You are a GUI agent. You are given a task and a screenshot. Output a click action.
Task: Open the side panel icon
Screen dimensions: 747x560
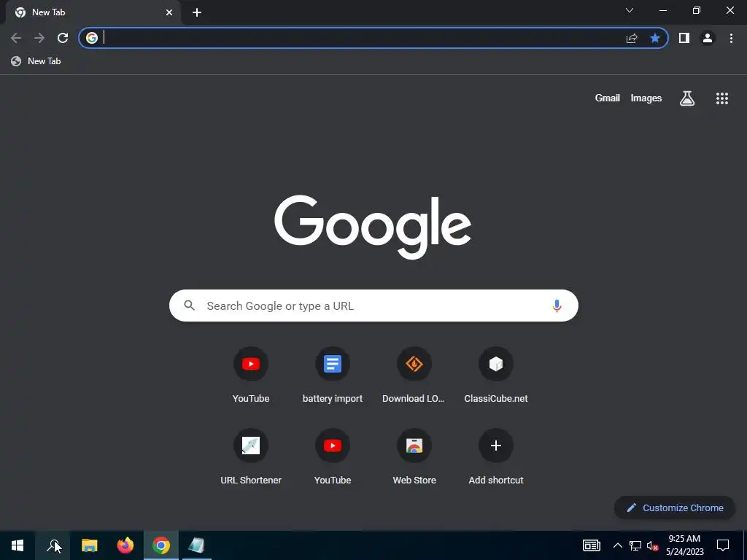(x=684, y=38)
